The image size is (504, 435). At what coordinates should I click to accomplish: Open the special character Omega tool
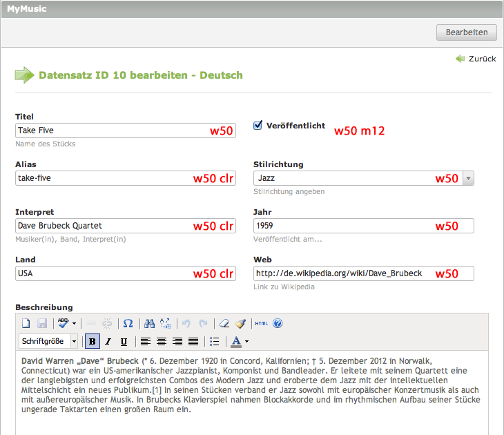coord(128,323)
